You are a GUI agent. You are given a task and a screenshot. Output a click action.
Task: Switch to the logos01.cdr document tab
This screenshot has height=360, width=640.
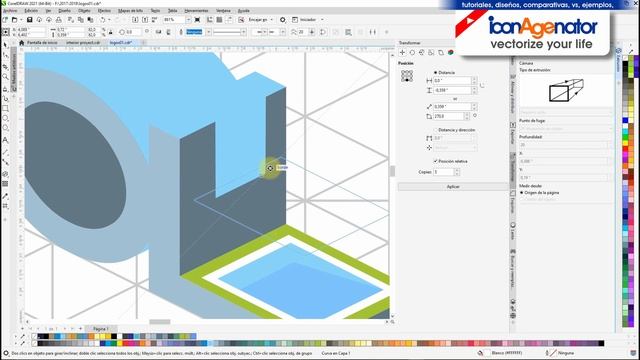pyautogui.click(x=121, y=42)
